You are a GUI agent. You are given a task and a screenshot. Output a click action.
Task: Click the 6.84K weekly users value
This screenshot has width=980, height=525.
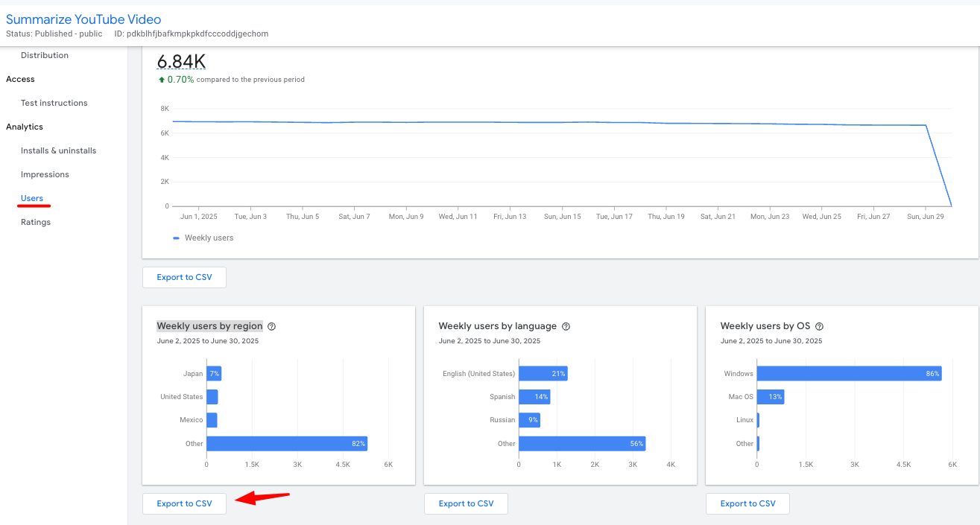[x=181, y=62]
